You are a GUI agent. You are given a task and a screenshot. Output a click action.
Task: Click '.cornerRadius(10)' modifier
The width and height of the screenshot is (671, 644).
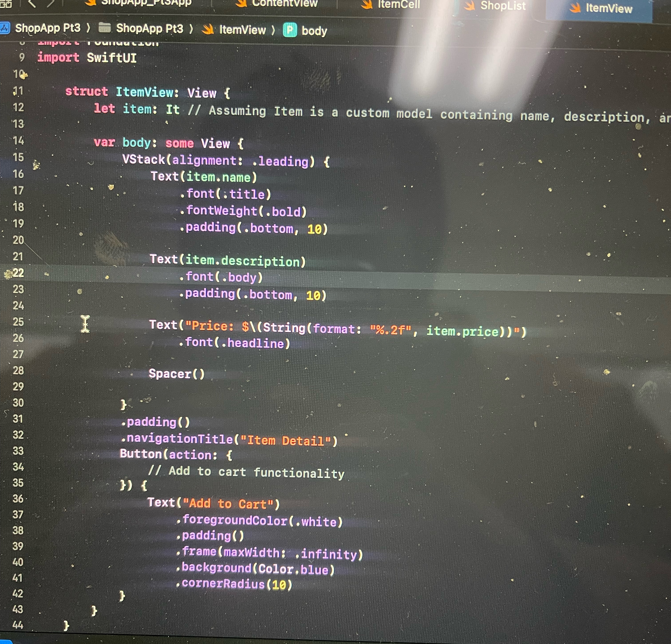[x=234, y=584]
